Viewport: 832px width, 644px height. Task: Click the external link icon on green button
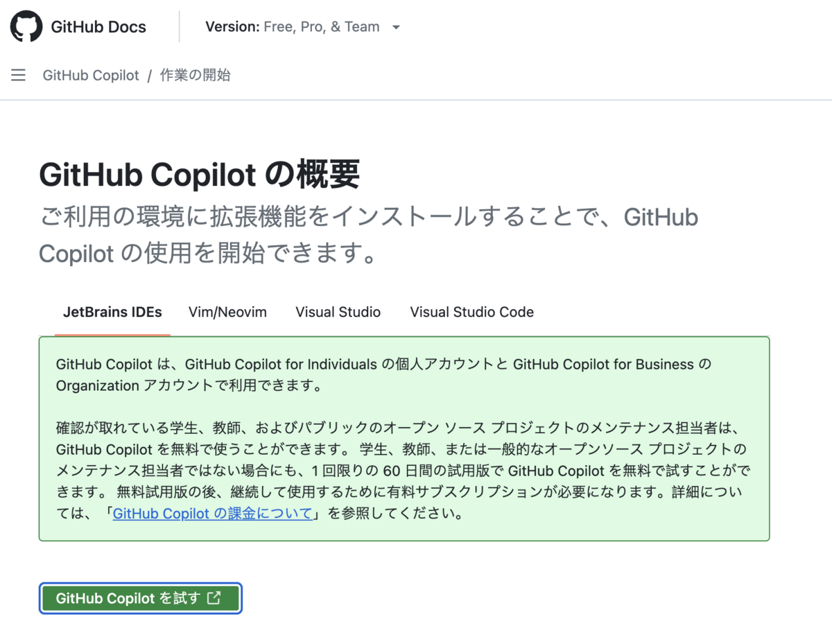pyautogui.click(x=214, y=598)
